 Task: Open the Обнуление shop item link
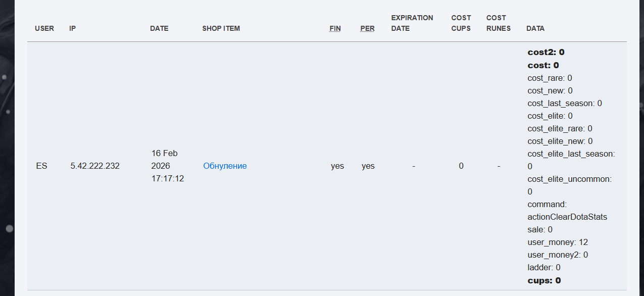[225, 166]
